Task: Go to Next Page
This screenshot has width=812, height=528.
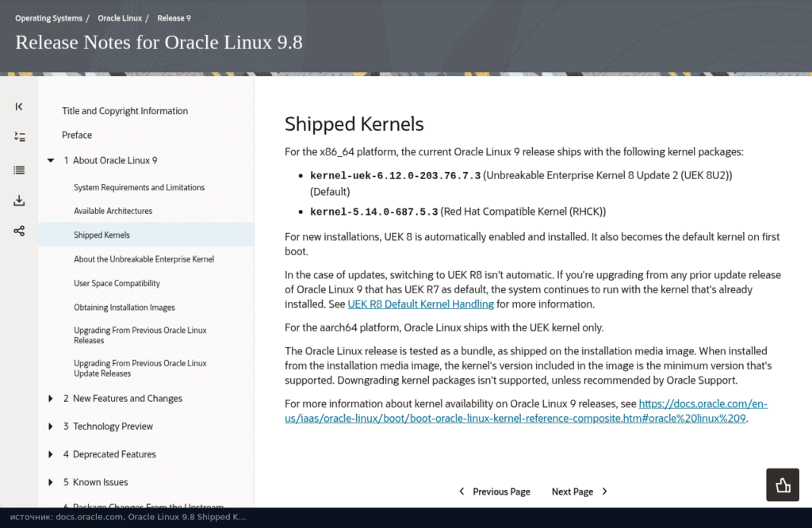Action: pos(573,492)
